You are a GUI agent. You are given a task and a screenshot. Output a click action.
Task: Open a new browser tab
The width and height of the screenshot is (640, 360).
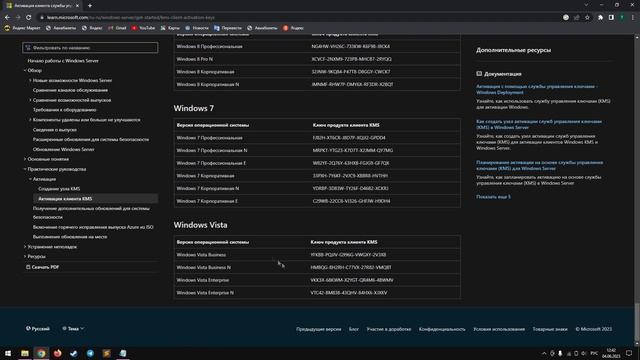(90, 6)
